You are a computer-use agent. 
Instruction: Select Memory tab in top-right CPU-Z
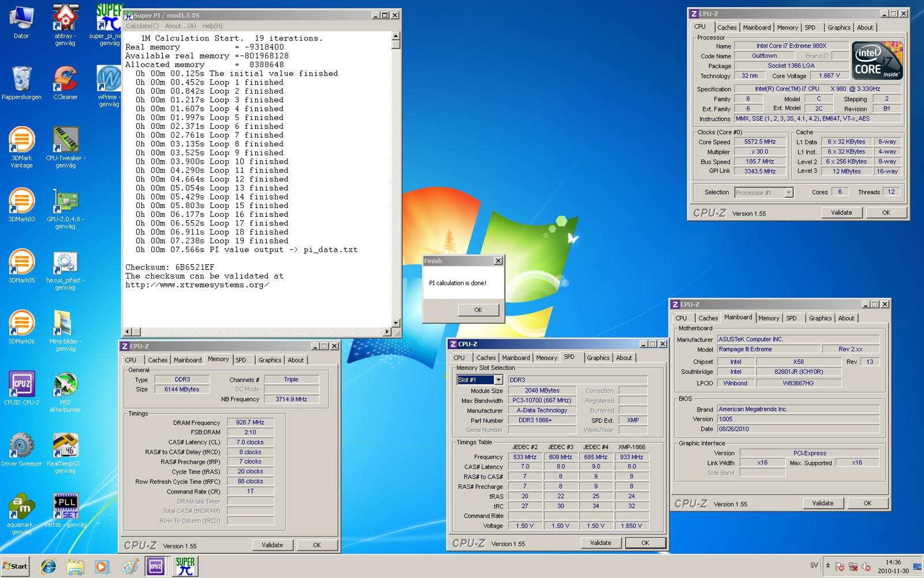pyautogui.click(x=787, y=28)
